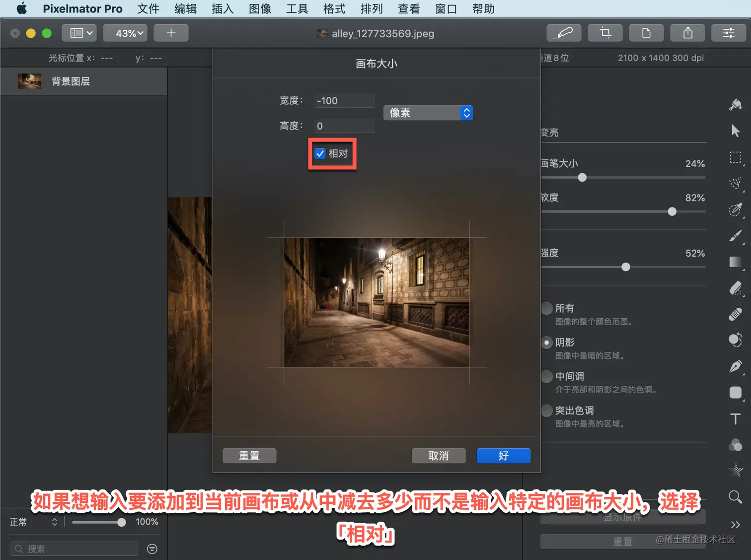Open the 编辑 menu
The image size is (751, 560).
coord(185,8)
